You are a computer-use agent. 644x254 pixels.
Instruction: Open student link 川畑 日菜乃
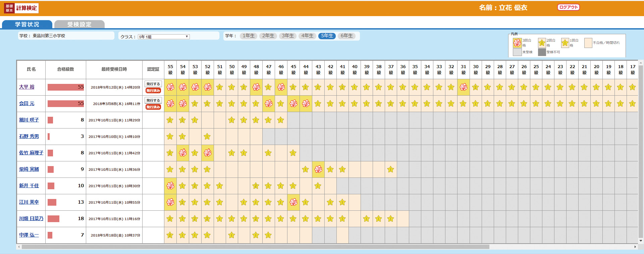click(x=31, y=218)
